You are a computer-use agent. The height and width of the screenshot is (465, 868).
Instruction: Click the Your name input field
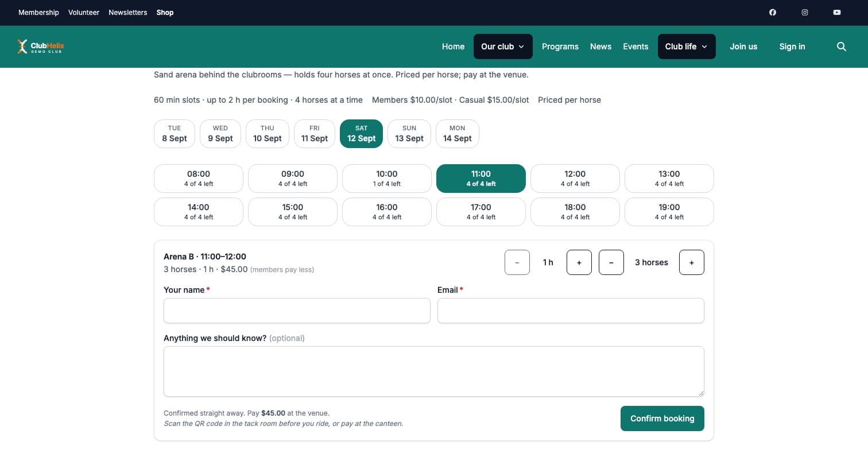(x=297, y=311)
